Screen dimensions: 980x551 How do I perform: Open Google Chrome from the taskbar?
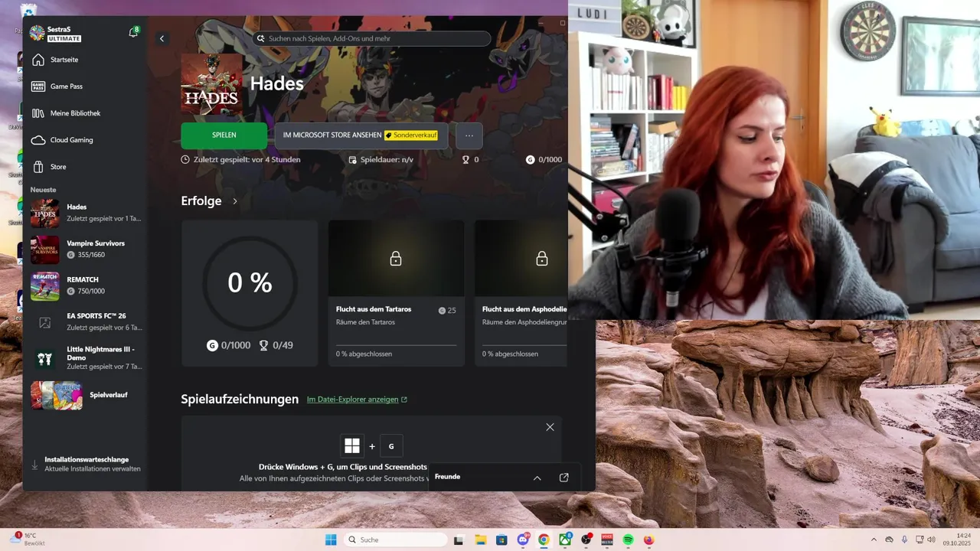tap(544, 540)
